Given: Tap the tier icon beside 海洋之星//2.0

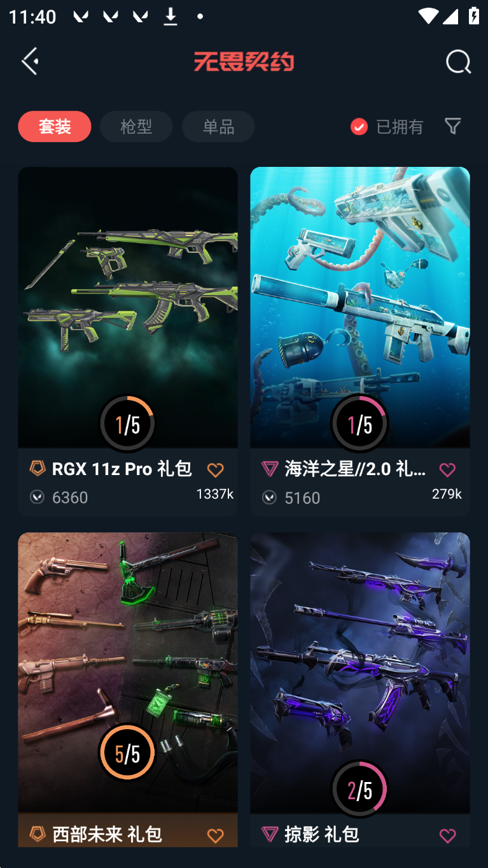Looking at the screenshot, I should click(x=270, y=469).
